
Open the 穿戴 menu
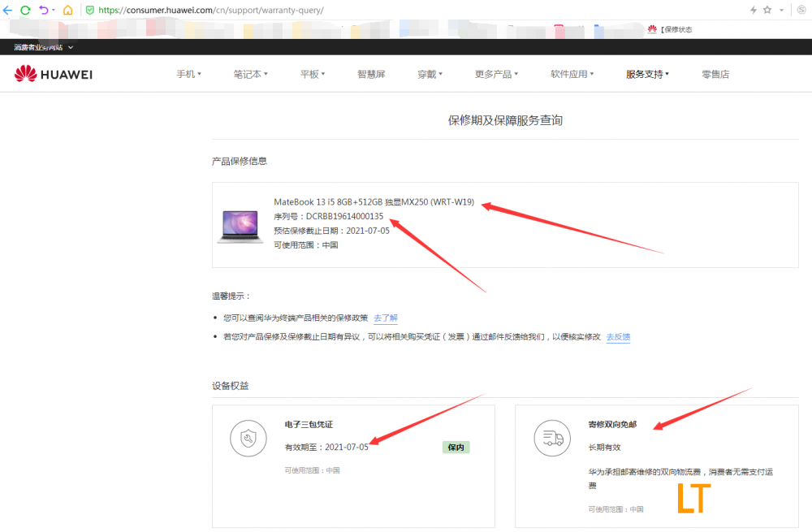pos(430,74)
